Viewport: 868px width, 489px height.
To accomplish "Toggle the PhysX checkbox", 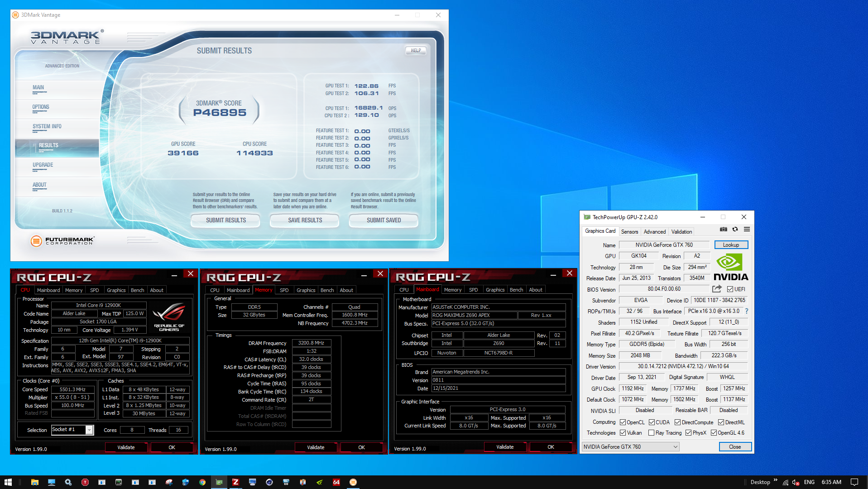I will (689, 433).
